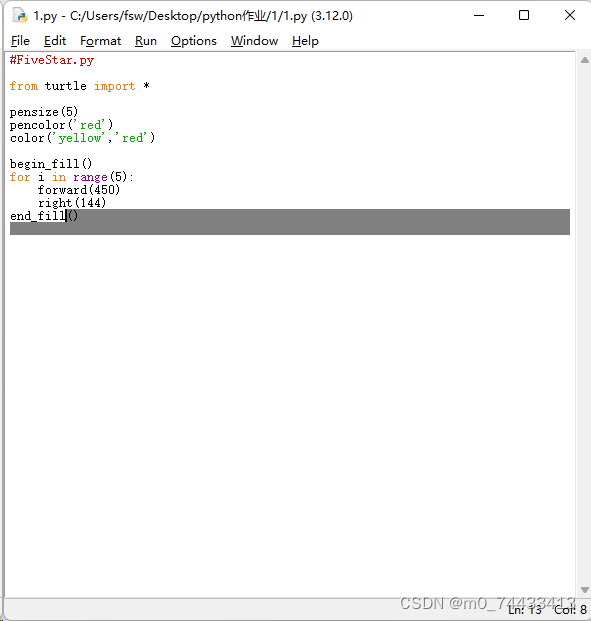Click the right(144) line

click(x=72, y=203)
